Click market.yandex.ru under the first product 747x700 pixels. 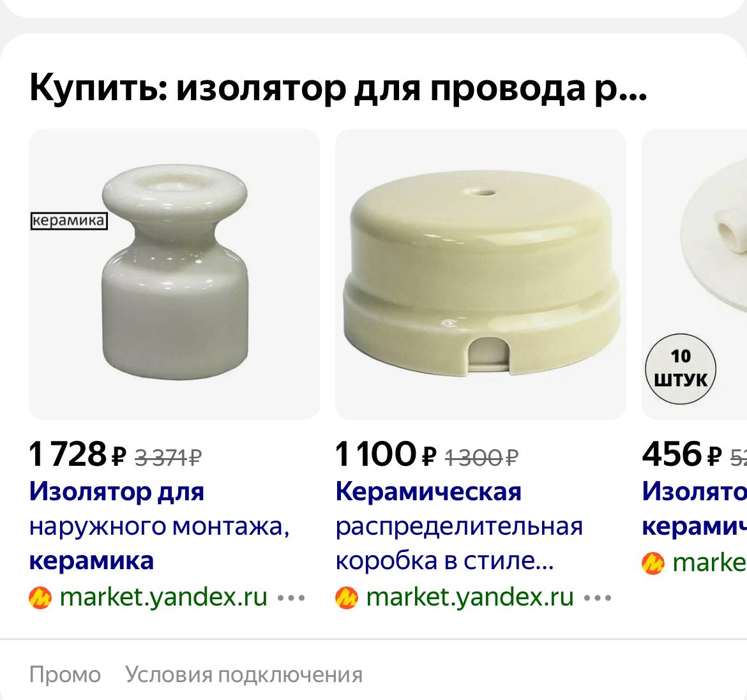coord(163,597)
